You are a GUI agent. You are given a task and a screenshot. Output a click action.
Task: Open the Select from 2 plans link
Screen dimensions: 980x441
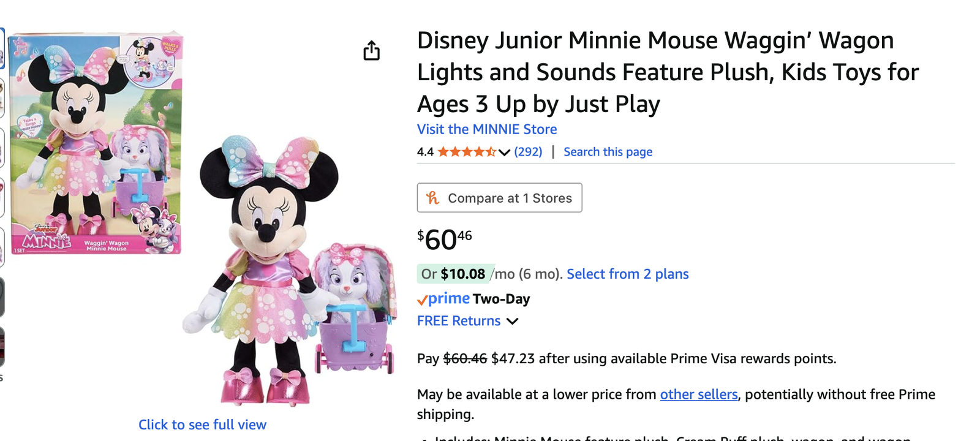coord(627,274)
